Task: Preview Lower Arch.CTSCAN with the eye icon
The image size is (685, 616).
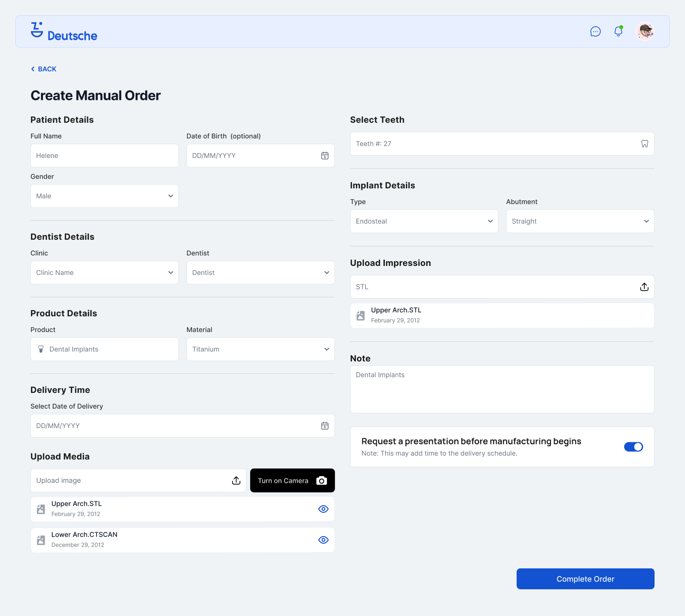Action: click(x=323, y=540)
